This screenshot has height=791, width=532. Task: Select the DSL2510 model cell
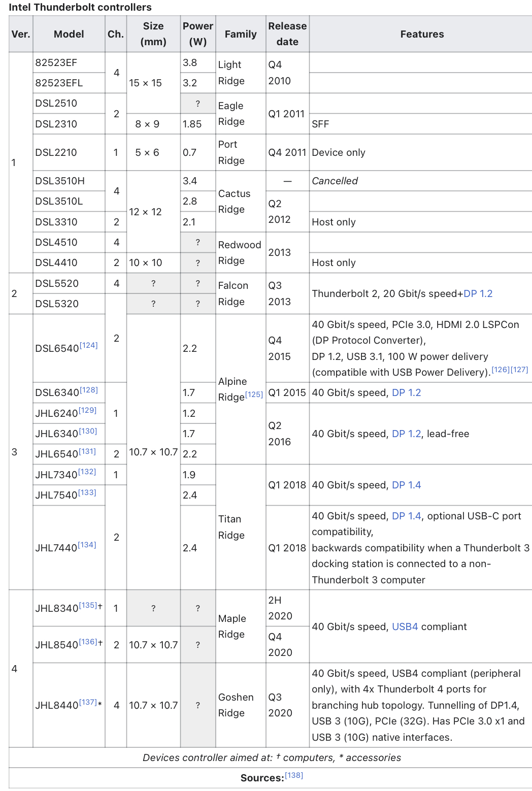coord(69,103)
